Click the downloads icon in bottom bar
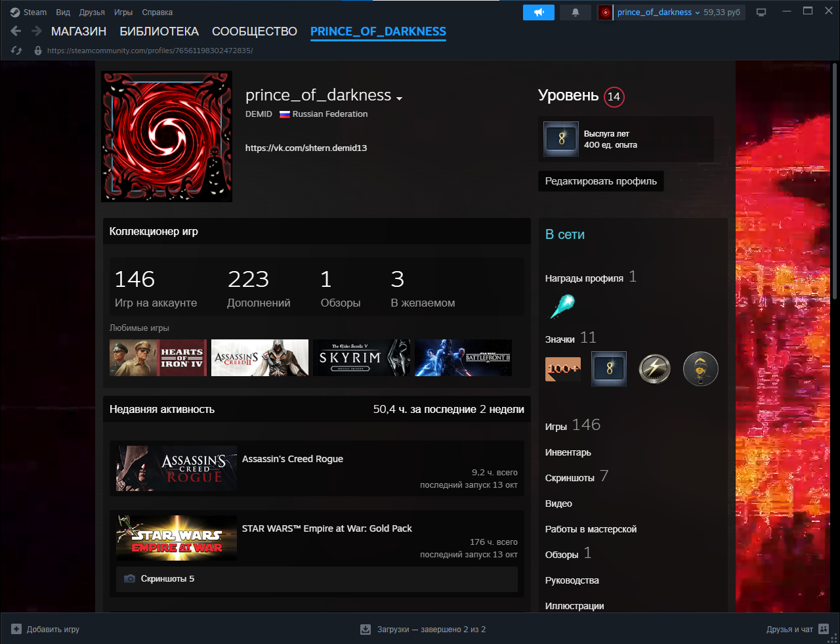The height and width of the screenshot is (644, 840). pos(366,630)
